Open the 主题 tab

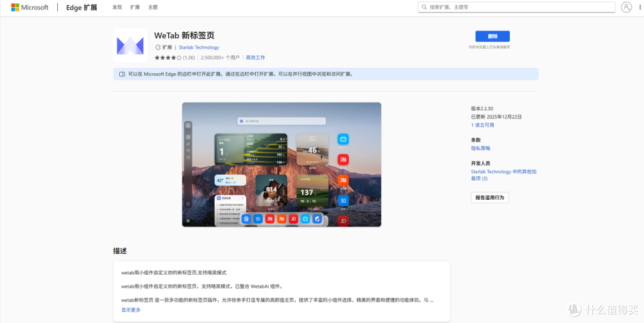153,7
